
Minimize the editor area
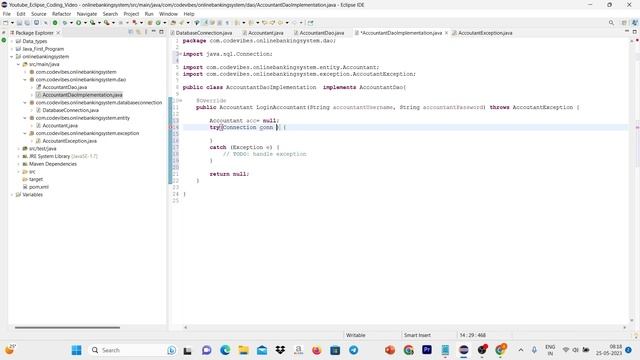pyautogui.click(x=627, y=32)
